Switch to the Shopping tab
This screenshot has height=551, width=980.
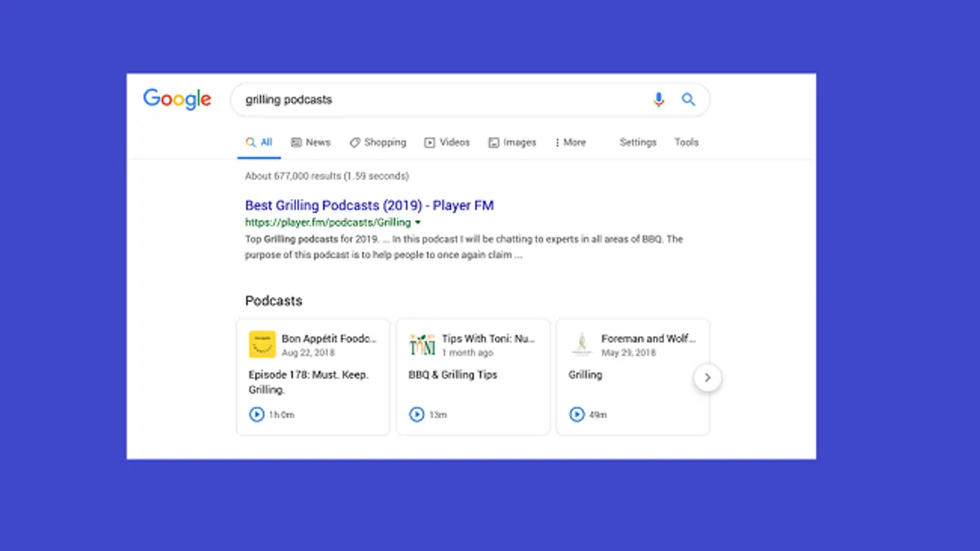coord(378,142)
